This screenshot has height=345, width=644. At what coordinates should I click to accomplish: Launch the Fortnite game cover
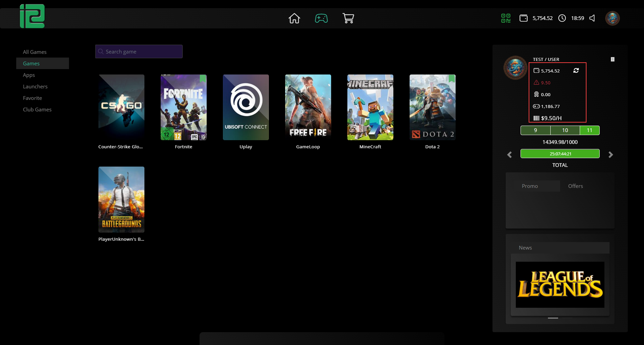[184, 107]
